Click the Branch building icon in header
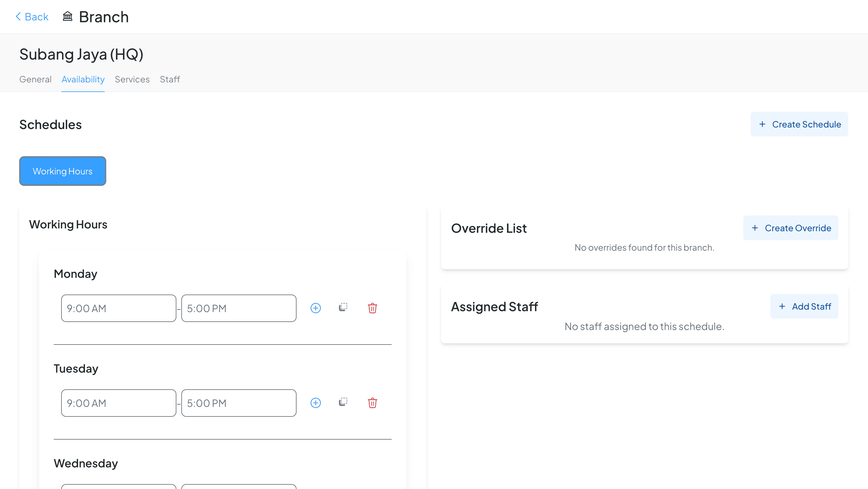Screen dimensions: 868x489 coord(67,16)
